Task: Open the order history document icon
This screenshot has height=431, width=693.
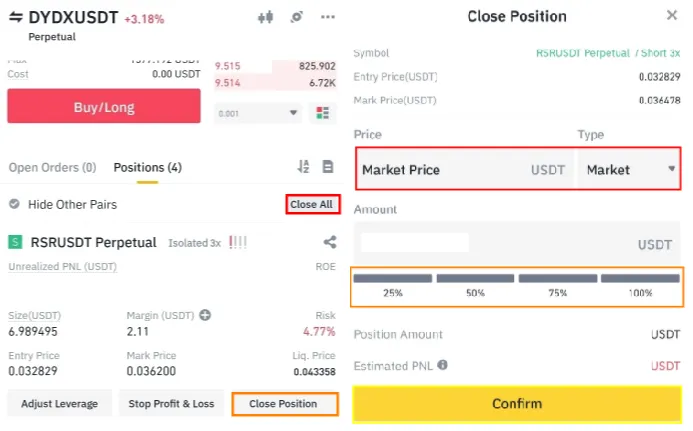Action: [x=328, y=167]
